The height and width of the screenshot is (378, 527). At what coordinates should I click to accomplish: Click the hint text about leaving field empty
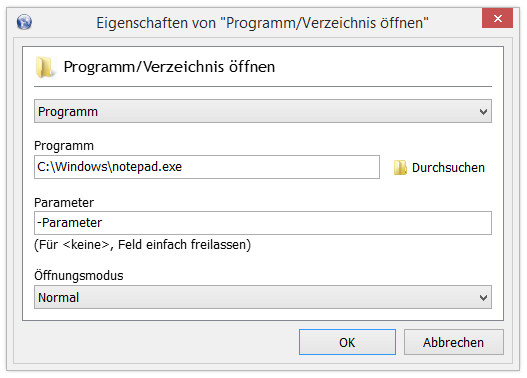[x=143, y=245]
